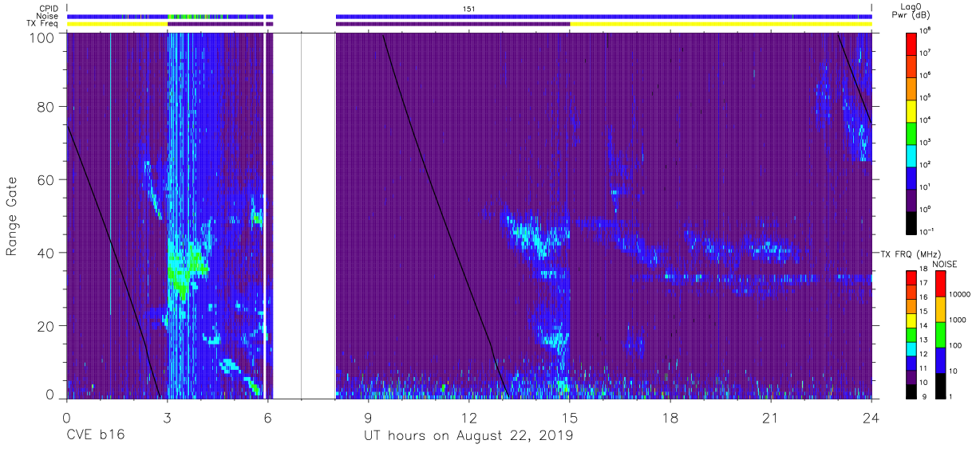
Task: Pick the black NOISE swatch between 1 and 10
Action: coord(940,385)
